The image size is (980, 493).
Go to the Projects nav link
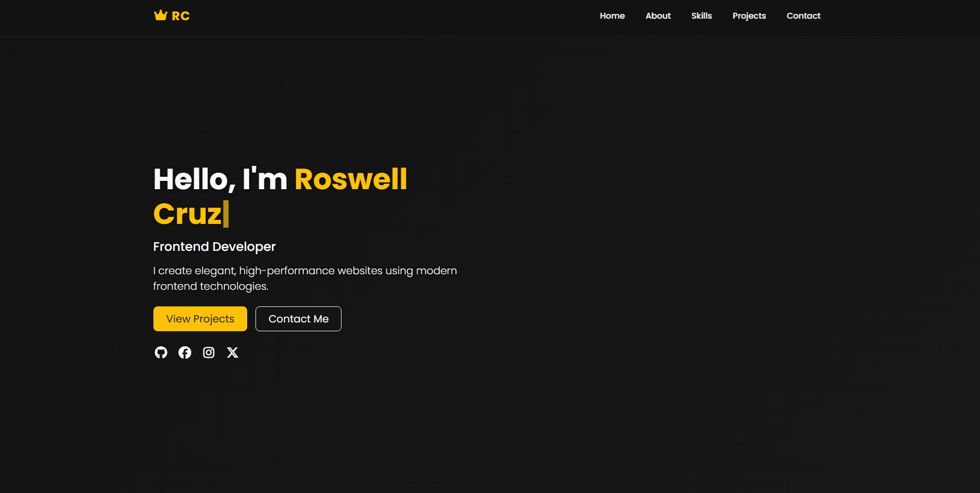tap(749, 16)
